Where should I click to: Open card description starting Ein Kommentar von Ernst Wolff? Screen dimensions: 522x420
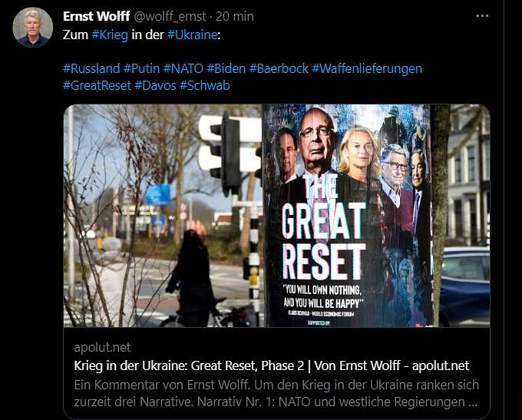276,393
